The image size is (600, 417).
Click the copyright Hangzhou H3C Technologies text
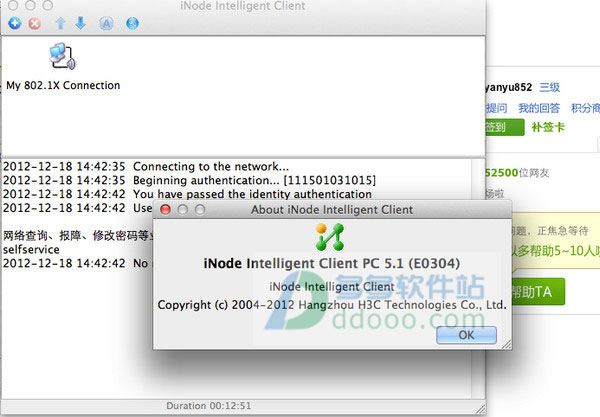(332, 305)
